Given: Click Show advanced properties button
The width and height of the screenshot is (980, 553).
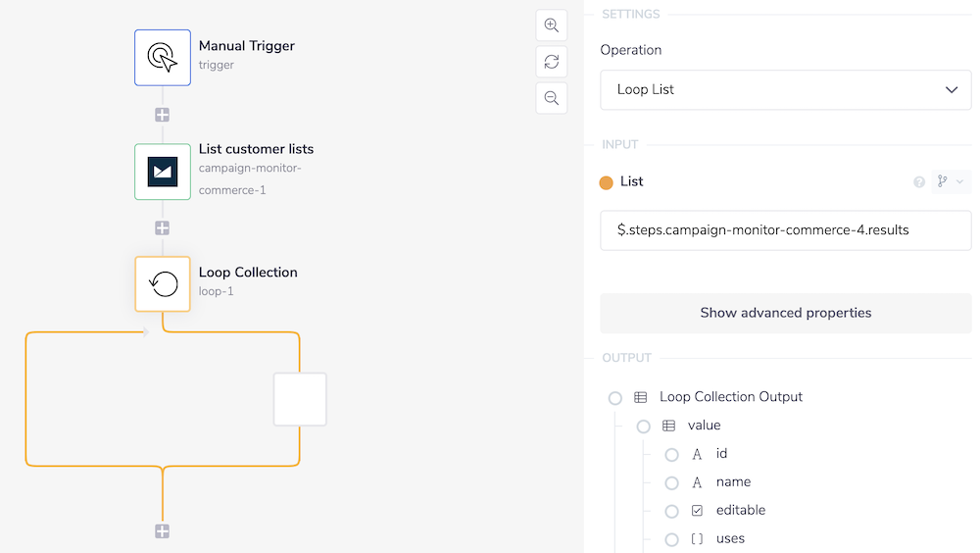Looking at the screenshot, I should click(x=785, y=313).
